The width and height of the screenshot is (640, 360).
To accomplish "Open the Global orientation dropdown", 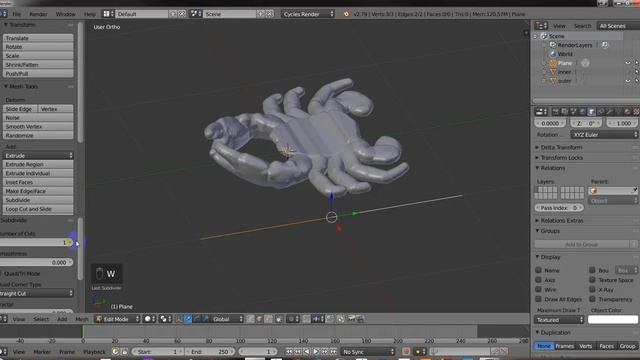I will tap(227, 319).
